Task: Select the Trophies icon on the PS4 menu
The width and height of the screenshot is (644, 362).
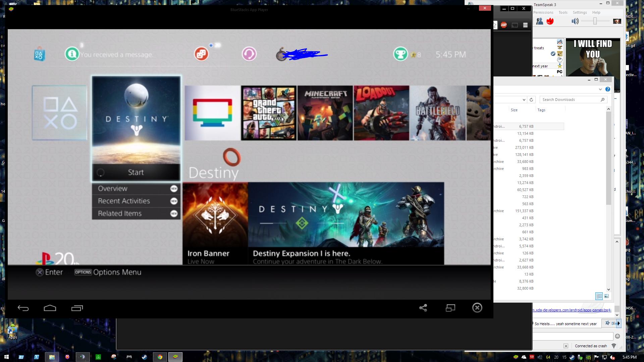Action: point(400,54)
